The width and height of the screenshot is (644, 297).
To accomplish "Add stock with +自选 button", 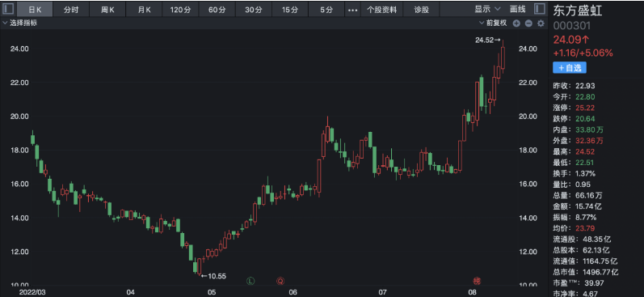I will pyautogui.click(x=569, y=67).
